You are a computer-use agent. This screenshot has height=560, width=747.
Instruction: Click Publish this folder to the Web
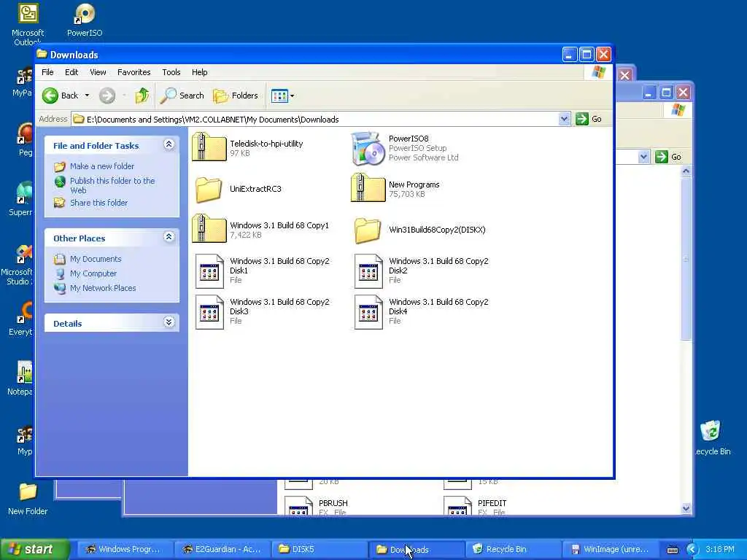(x=112, y=185)
